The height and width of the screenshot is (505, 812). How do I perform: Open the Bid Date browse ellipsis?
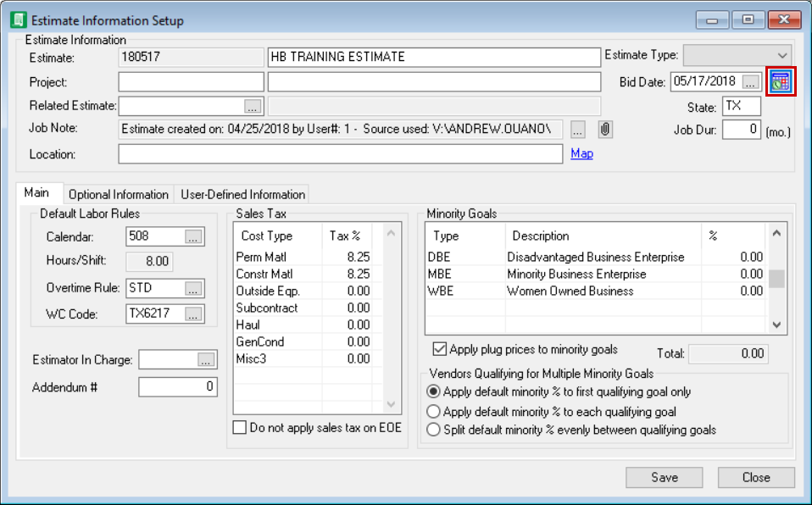751,81
